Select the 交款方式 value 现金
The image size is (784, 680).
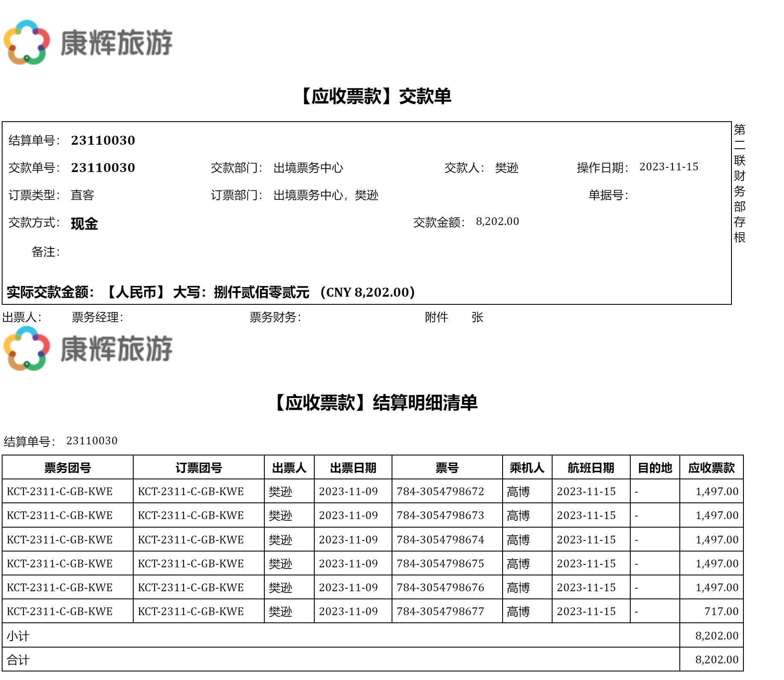pos(84,223)
